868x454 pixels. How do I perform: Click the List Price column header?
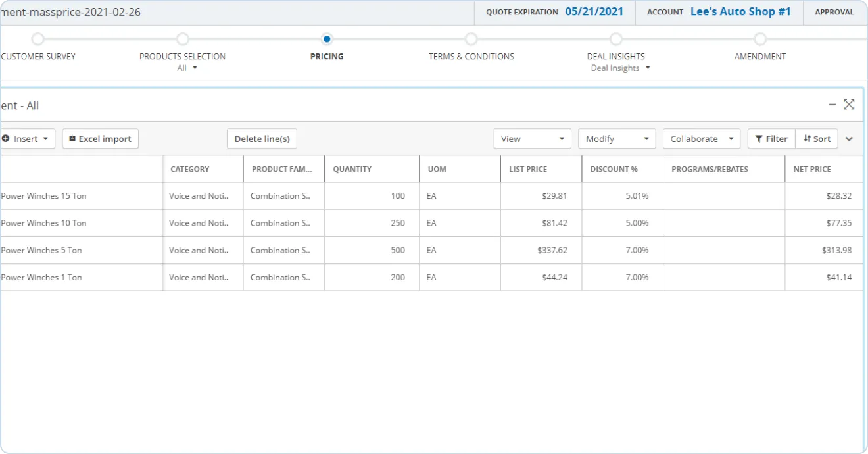(x=541, y=169)
